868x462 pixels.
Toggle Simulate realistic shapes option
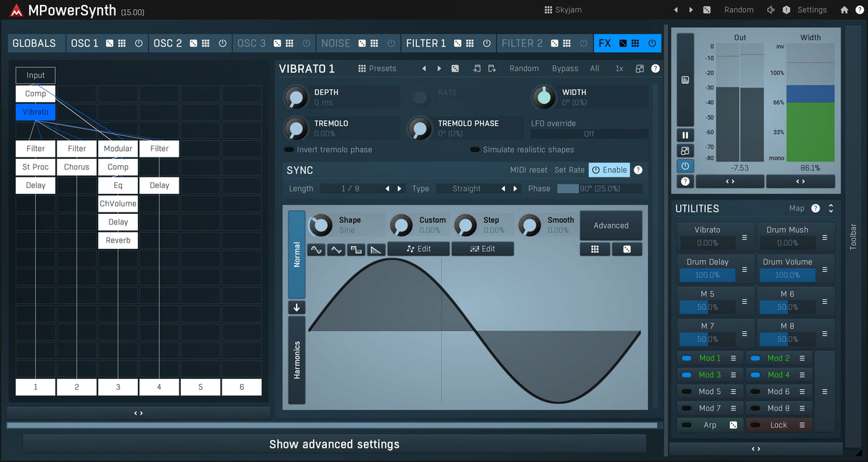475,150
